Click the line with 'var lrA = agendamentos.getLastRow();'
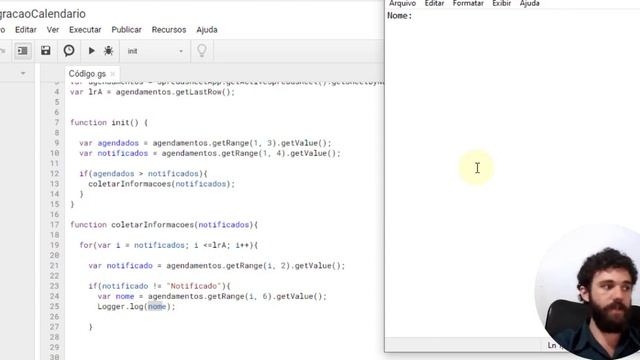Screen dimensions: 640x360 152,92
